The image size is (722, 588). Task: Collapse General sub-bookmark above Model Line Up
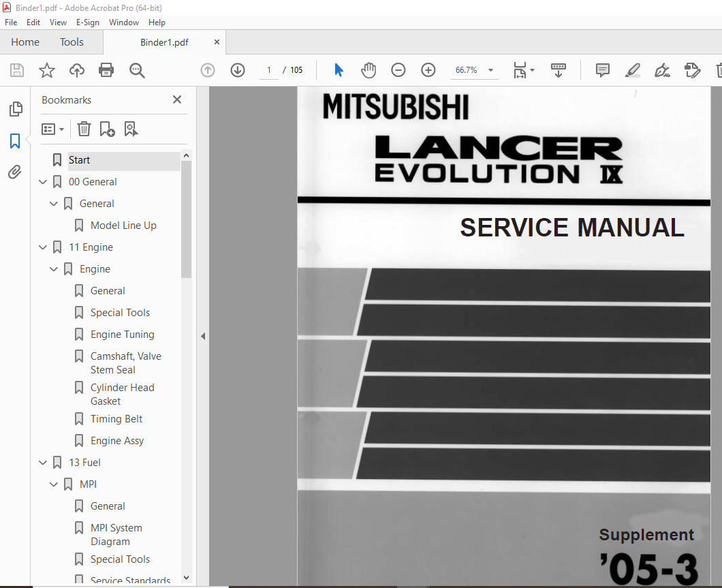pos(54,204)
